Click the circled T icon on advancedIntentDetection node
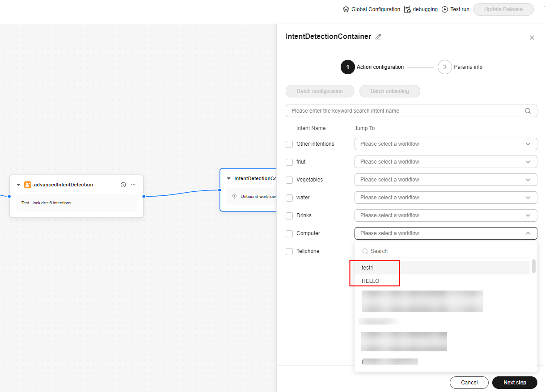The width and height of the screenshot is (545, 392). pos(123,185)
